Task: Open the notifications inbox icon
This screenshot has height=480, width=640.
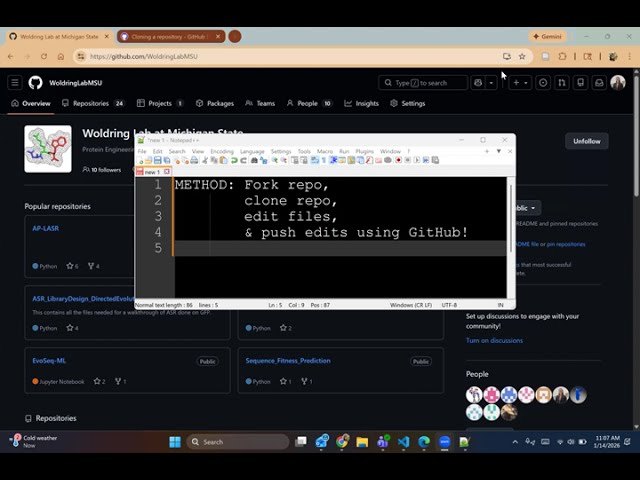Action: [x=599, y=83]
